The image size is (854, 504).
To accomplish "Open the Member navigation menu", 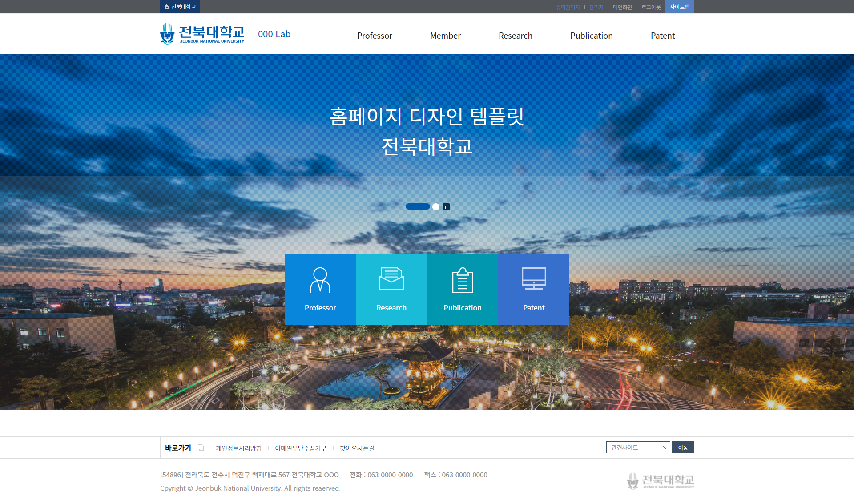I will (445, 36).
